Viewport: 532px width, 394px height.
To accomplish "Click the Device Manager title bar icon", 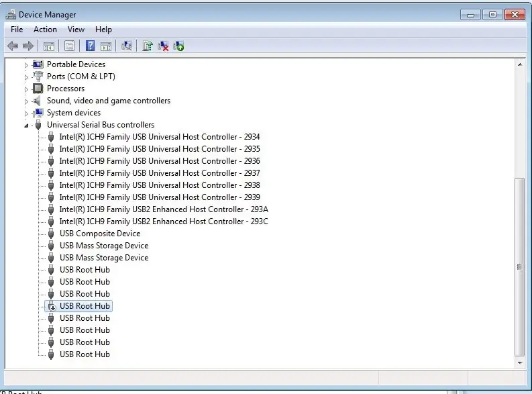I will (11, 14).
